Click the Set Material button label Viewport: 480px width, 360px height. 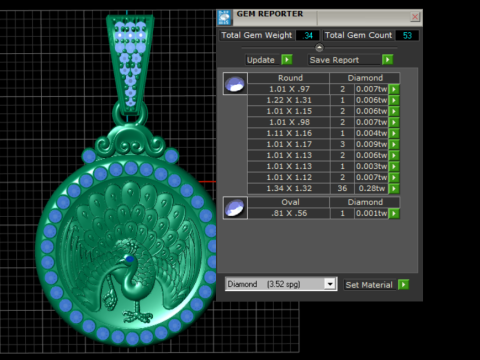point(369,285)
